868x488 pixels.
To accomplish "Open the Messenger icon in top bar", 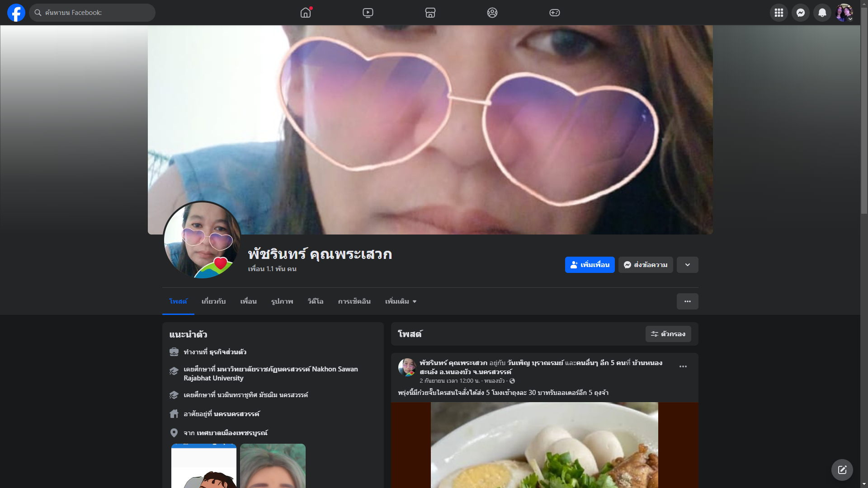I will tap(800, 13).
